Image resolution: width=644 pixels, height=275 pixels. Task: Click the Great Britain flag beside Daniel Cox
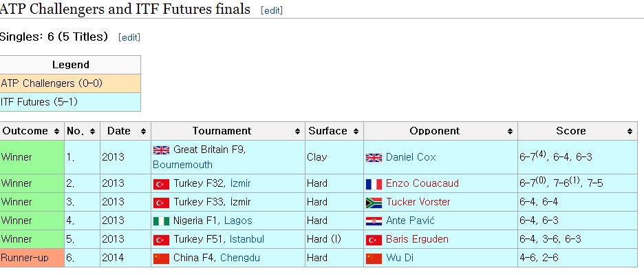tap(374, 157)
